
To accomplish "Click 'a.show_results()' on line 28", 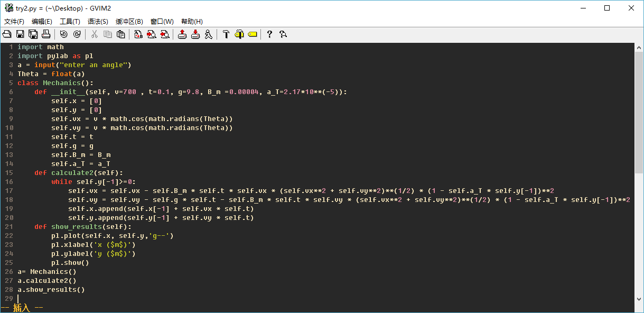I will 51,290.
